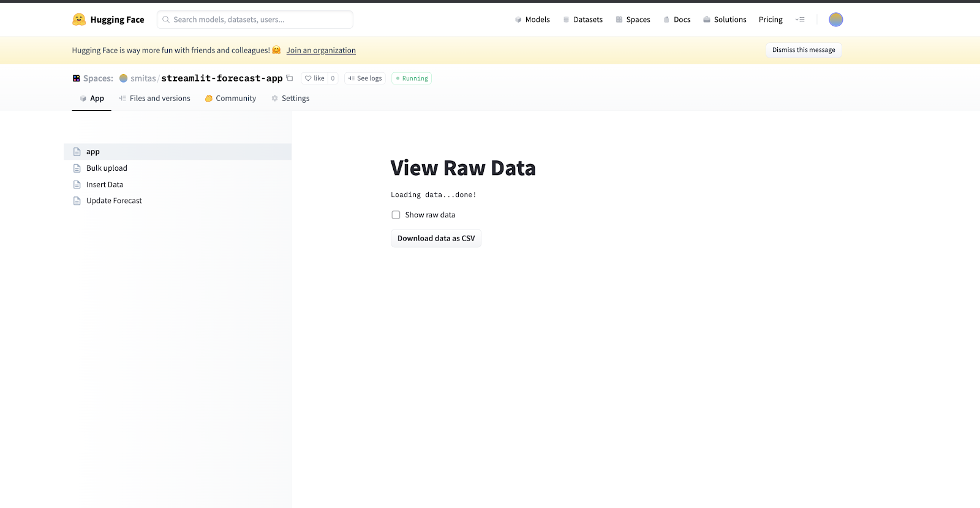
Task: Click the Spaces grid icon beside Spaces label
Action: pyautogui.click(x=77, y=78)
